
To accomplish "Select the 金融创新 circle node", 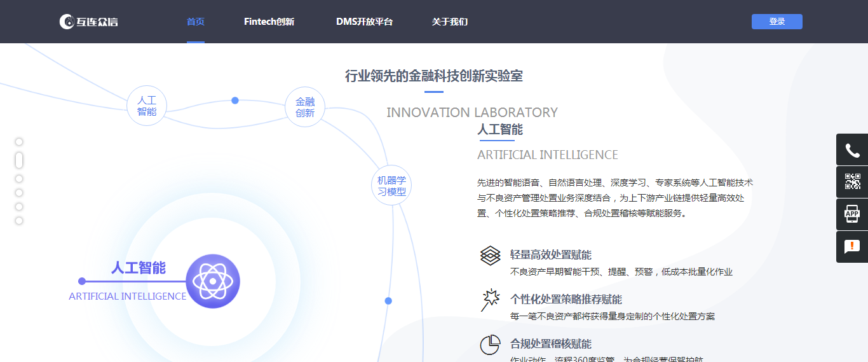I will [x=305, y=107].
